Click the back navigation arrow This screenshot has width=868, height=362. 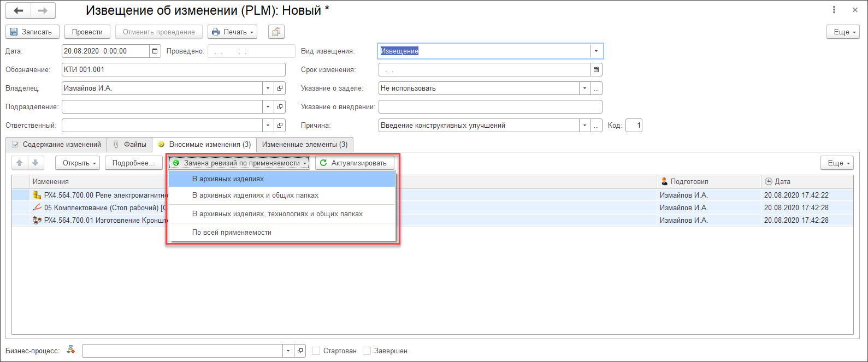click(19, 11)
